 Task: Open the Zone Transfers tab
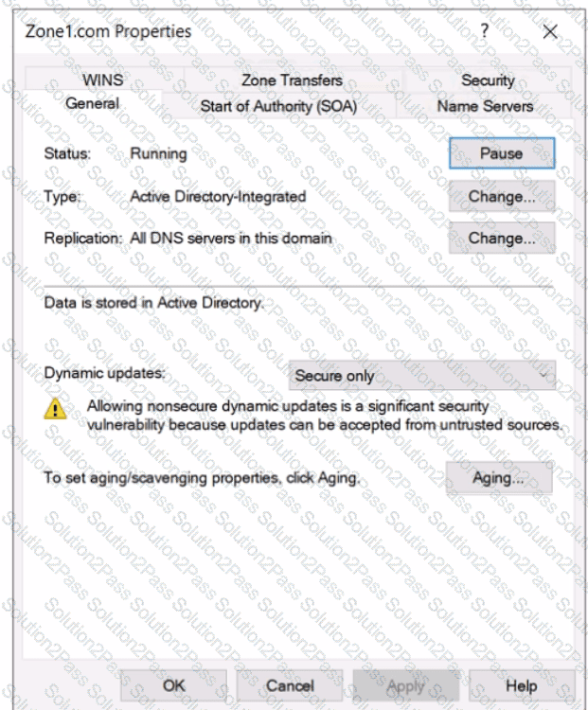(293, 80)
